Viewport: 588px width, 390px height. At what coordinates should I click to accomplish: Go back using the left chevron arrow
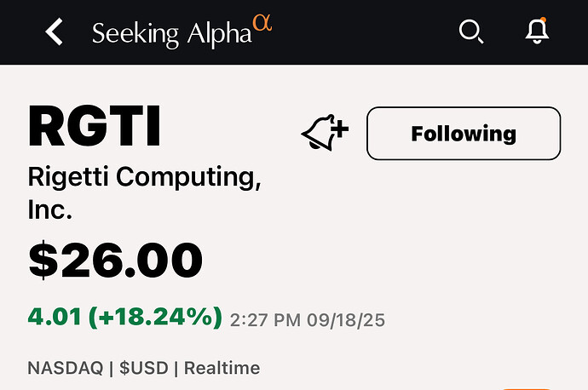(x=55, y=32)
